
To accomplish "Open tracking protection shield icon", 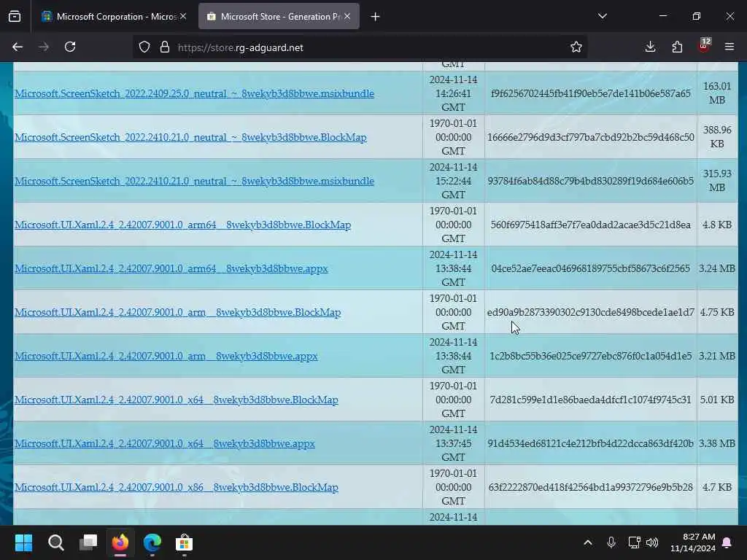I will pyautogui.click(x=144, y=47).
